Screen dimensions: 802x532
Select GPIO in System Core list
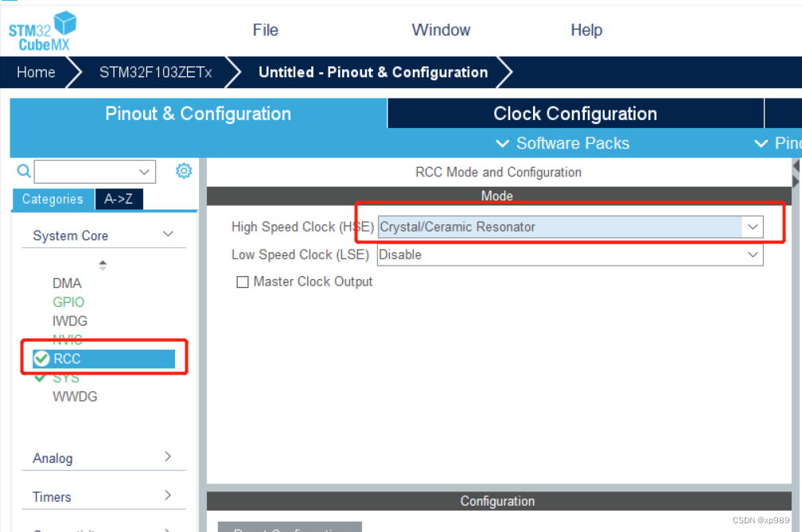[68, 302]
